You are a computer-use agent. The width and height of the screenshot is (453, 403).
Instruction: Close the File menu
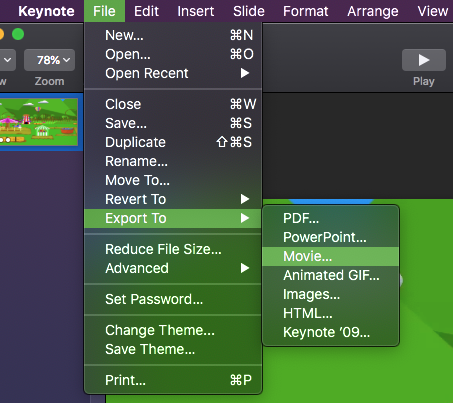point(104,11)
